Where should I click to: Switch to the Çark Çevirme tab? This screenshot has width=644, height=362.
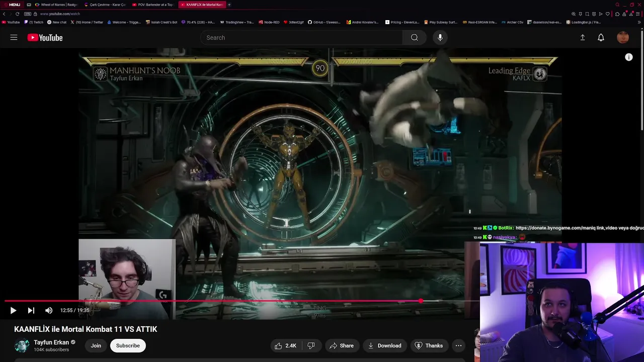click(105, 5)
